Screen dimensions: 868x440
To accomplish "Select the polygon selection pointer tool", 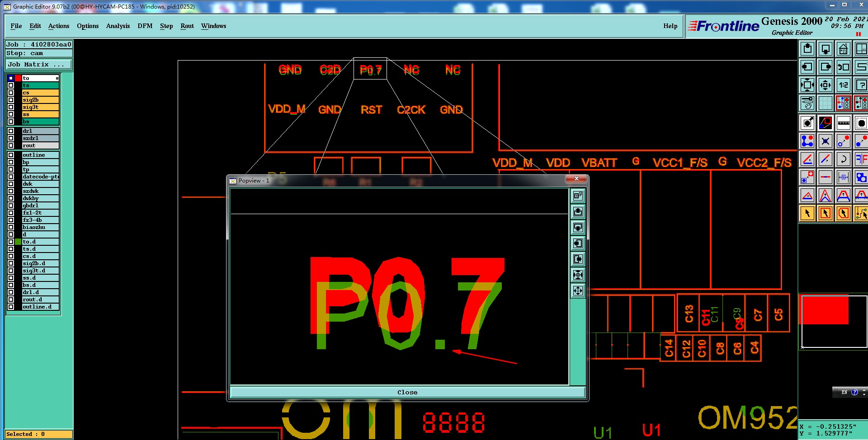I will click(844, 213).
